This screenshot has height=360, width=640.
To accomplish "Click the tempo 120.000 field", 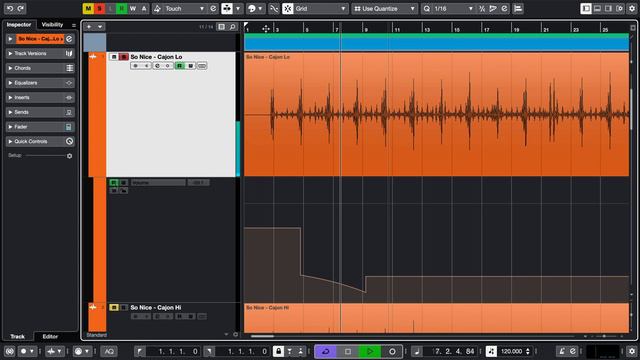I will 511,351.
